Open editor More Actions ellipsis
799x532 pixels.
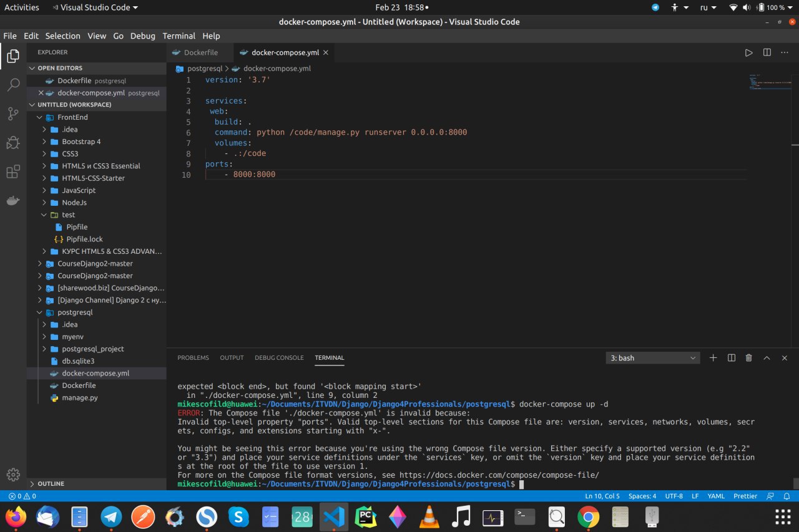tap(785, 52)
